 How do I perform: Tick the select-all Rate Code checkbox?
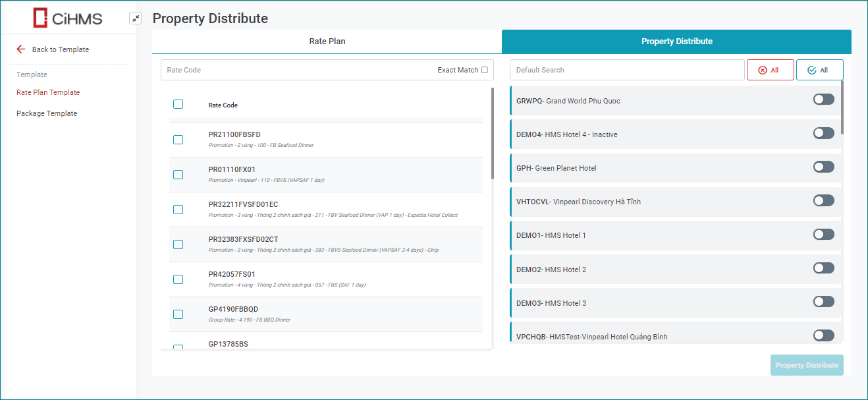click(178, 104)
